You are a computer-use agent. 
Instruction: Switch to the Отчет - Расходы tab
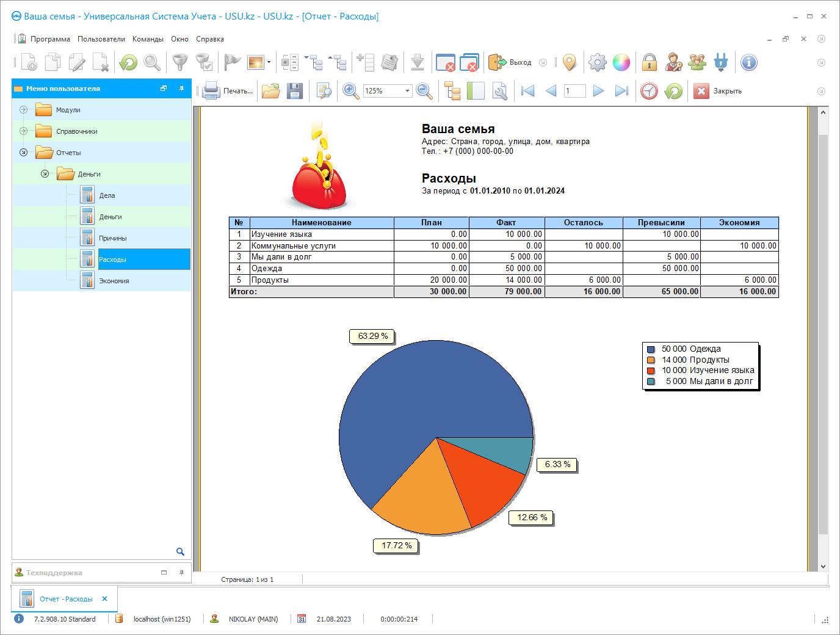66,599
